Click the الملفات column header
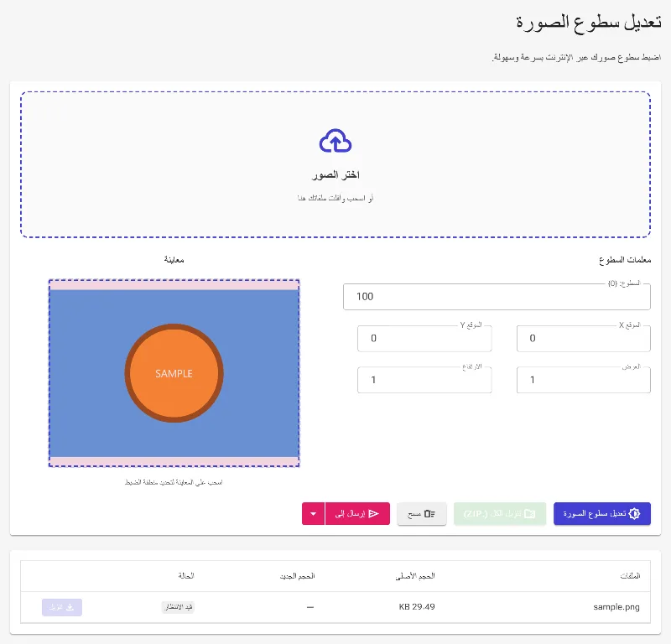The height and width of the screenshot is (644, 671). (631, 576)
